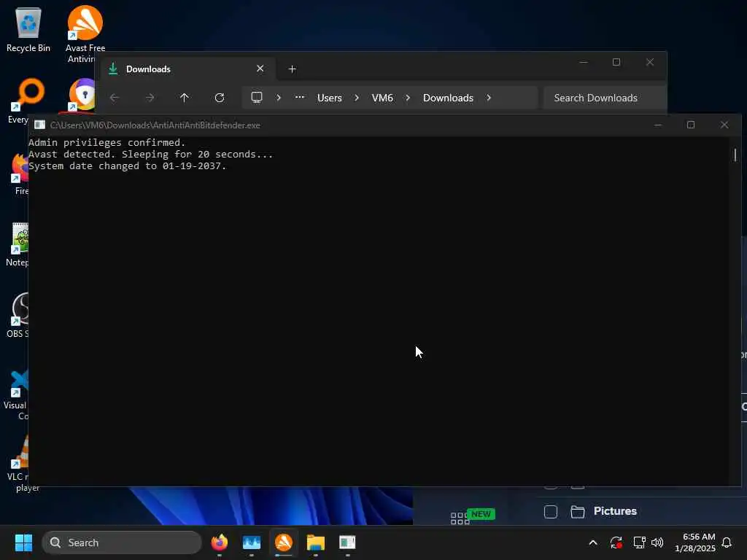Click the taskbar Search box

[x=122, y=542]
